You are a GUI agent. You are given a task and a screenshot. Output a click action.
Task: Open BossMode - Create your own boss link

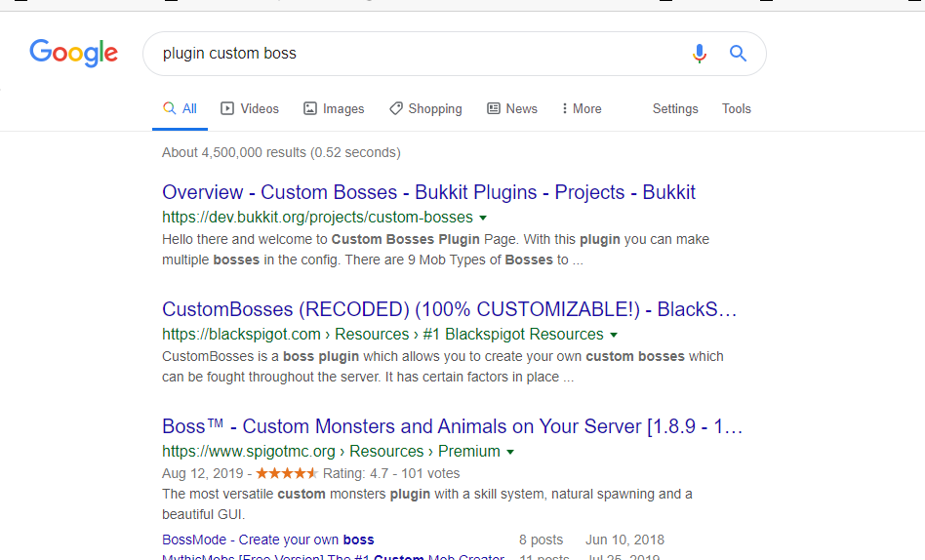267,540
